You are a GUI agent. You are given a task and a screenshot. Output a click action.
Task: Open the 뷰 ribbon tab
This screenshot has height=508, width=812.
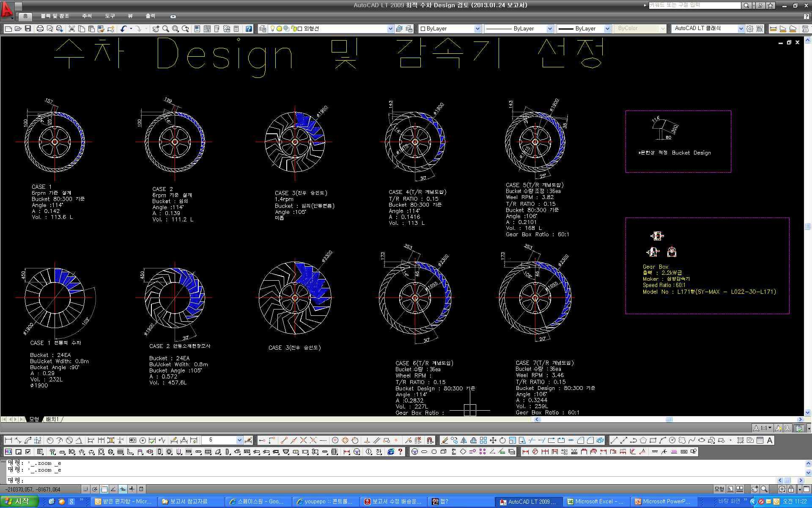(x=130, y=16)
